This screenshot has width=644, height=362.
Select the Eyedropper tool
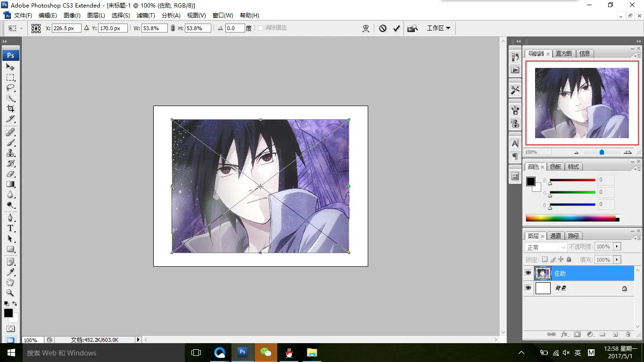(x=10, y=272)
